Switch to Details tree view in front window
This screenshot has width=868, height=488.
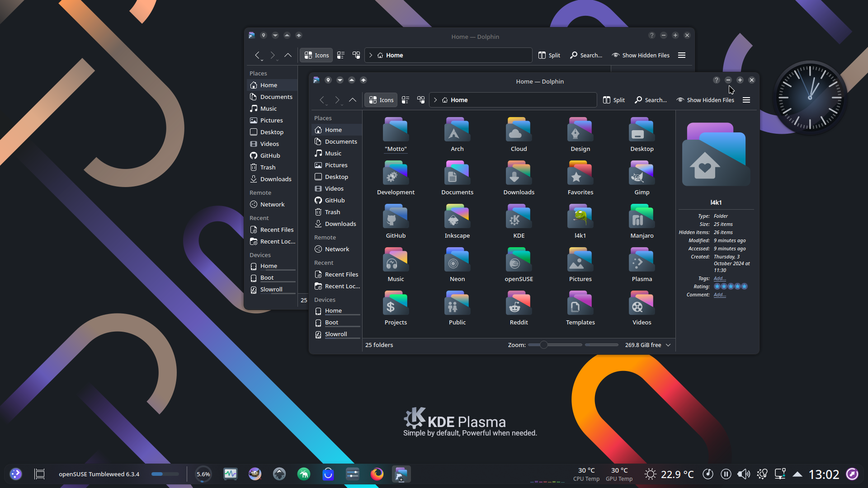click(421, 100)
